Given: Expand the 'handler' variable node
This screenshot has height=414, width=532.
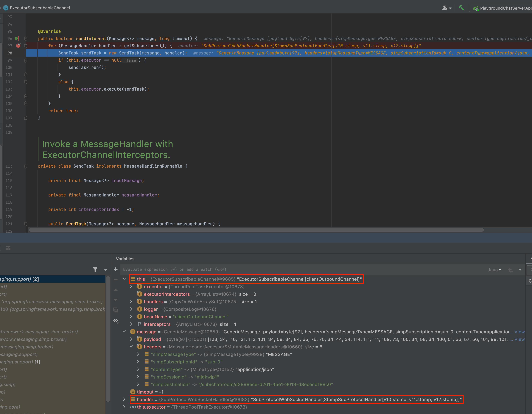Looking at the screenshot, I should pyautogui.click(x=124, y=399).
